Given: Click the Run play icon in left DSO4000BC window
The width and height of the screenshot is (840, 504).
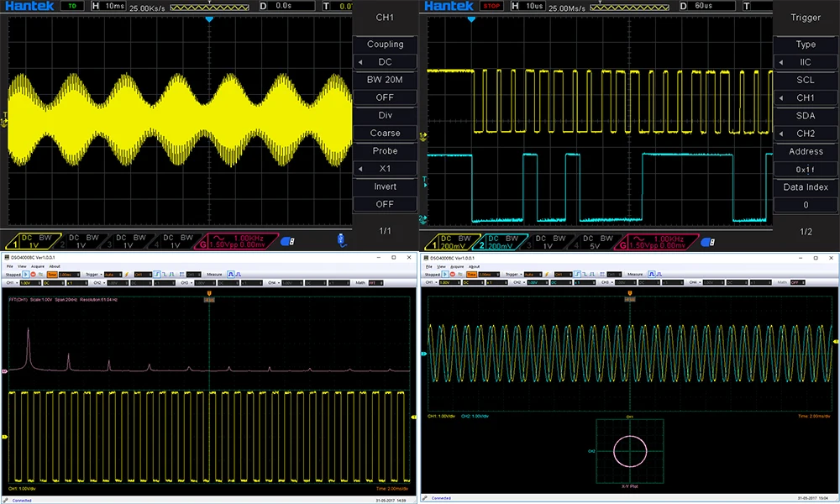Looking at the screenshot, I should click(25, 274).
